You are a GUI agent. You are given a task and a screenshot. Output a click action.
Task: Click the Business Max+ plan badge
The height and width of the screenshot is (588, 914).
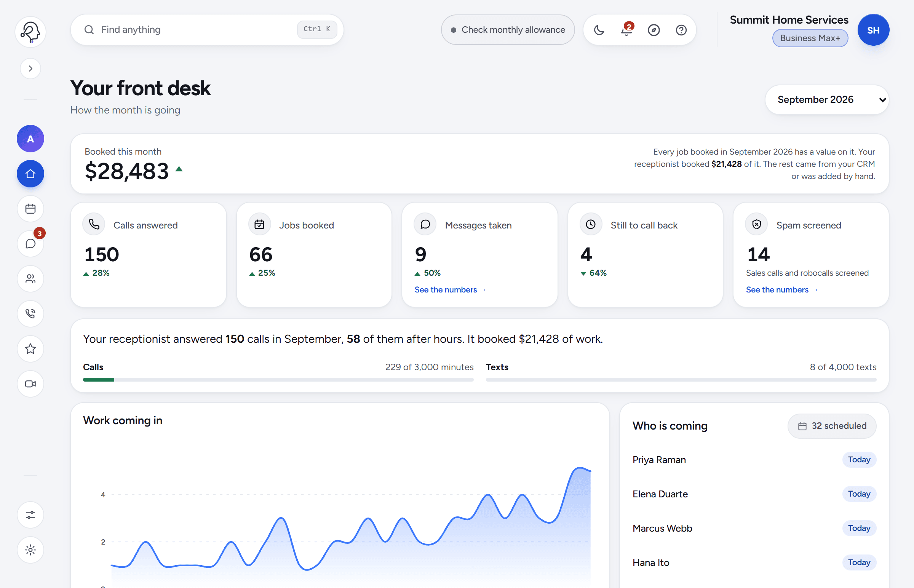click(x=810, y=38)
